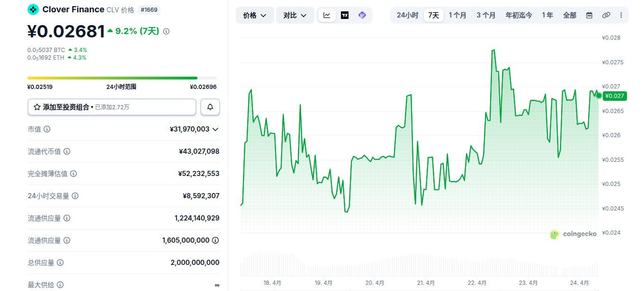Open the 对比 dropdown
644x291 pixels.
point(295,15)
